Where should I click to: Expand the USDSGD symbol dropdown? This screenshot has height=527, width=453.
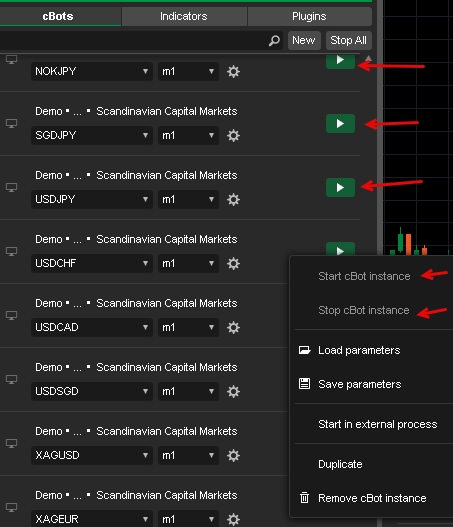pos(92,392)
